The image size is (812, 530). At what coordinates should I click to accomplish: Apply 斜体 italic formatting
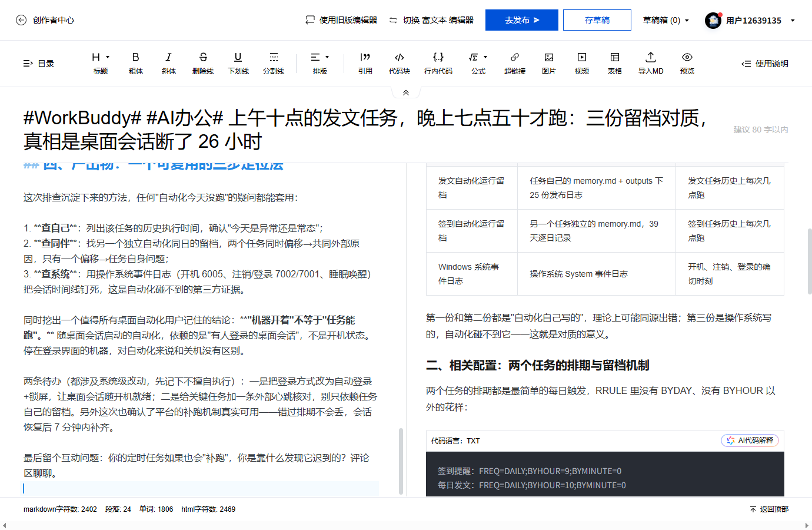169,63
